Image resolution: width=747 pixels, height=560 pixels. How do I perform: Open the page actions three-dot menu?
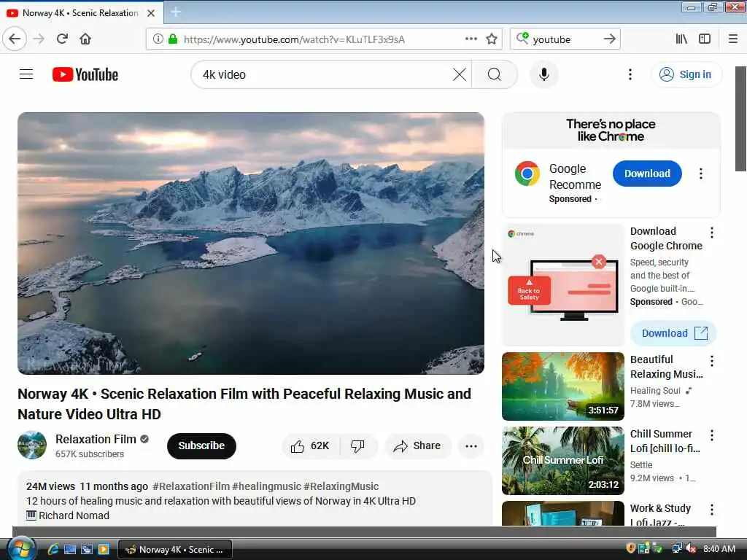coord(471,39)
